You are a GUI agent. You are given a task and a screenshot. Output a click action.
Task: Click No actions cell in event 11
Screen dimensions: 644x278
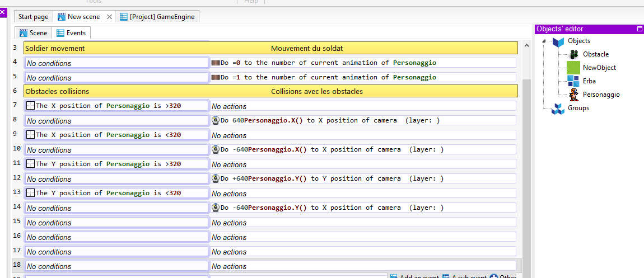coord(363,164)
